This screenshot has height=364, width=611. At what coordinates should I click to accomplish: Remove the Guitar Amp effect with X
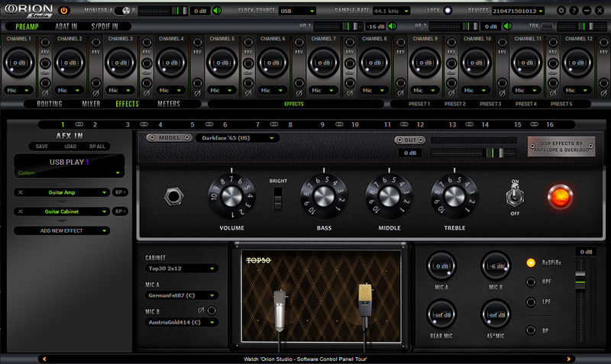tap(21, 192)
